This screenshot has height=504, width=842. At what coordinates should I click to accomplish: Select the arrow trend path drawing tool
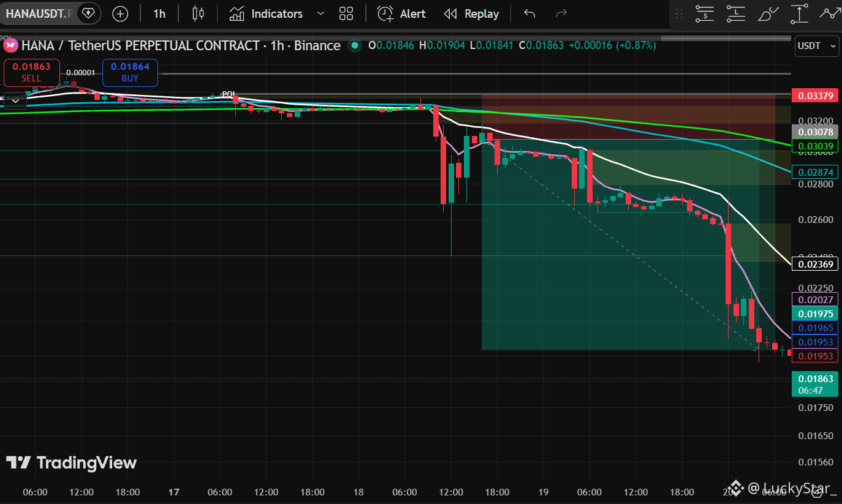[831, 13]
